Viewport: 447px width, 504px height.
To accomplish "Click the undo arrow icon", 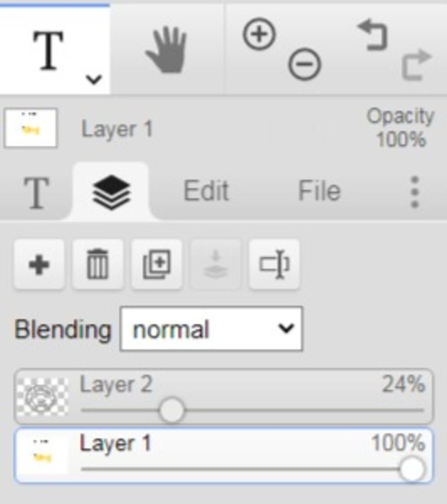I will click(373, 35).
